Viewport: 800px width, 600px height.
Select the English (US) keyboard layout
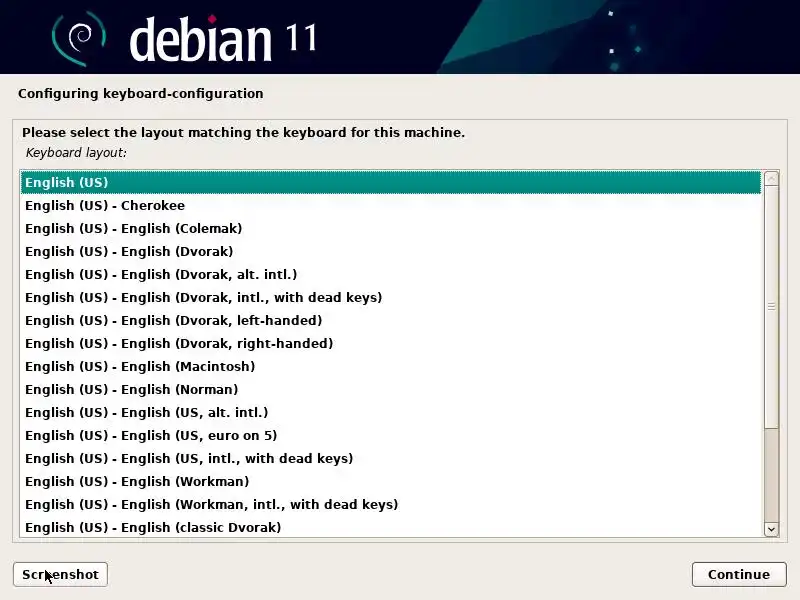391,183
